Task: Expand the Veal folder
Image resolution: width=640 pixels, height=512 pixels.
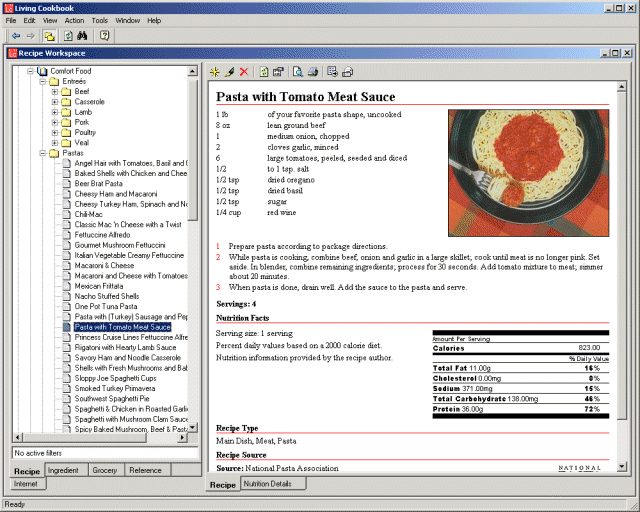Action: [55, 143]
